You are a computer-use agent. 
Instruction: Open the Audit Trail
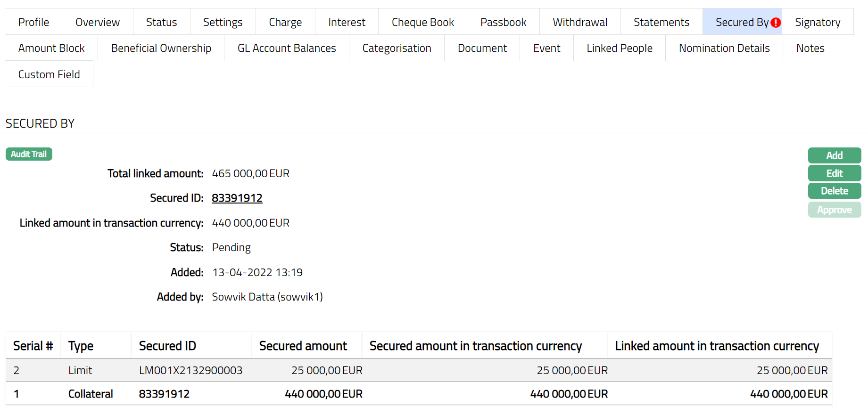[x=29, y=154]
